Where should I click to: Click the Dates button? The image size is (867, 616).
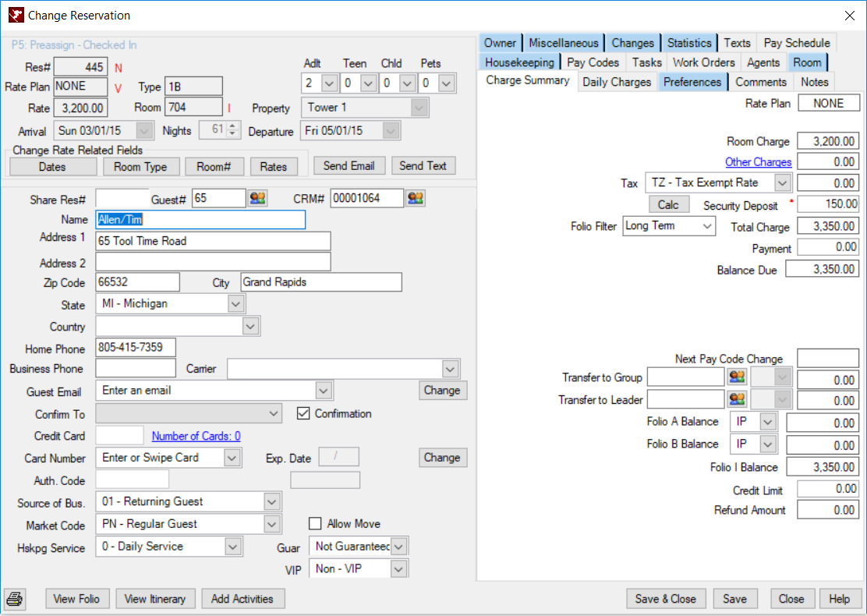52,166
